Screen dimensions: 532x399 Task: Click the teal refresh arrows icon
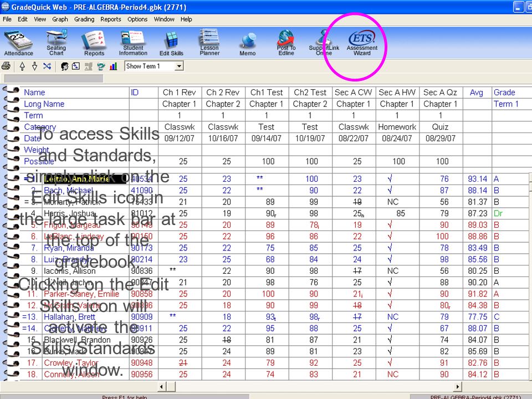(x=101, y=66)
